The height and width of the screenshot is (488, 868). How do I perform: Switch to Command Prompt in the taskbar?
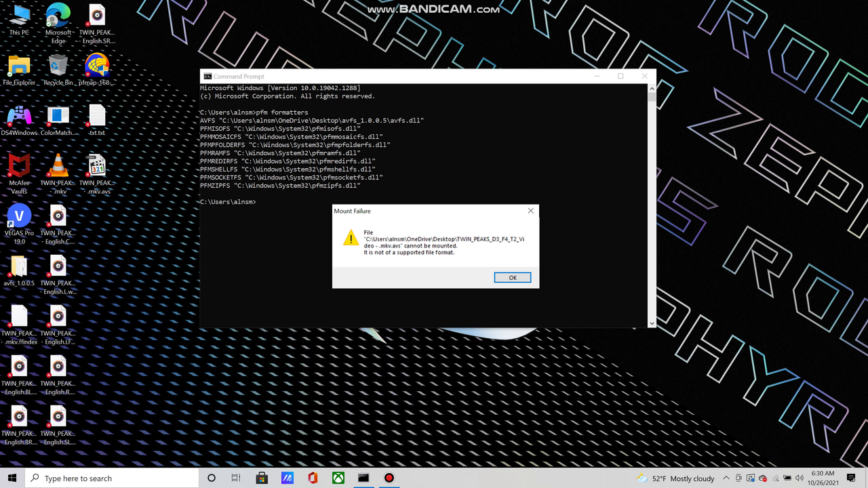click(x=363, y=478)
